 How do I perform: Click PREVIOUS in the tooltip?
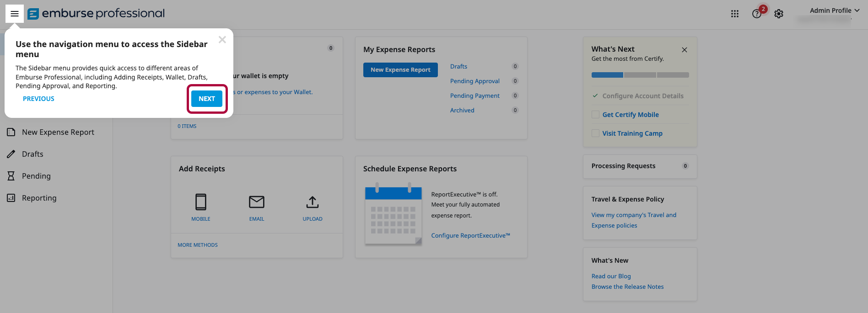[x=38, y=99]
